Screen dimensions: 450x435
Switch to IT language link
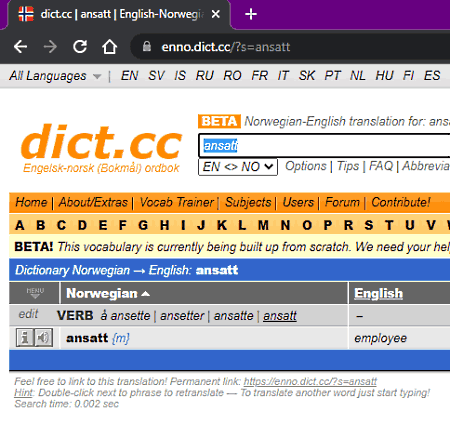click(x=283, y=76)
